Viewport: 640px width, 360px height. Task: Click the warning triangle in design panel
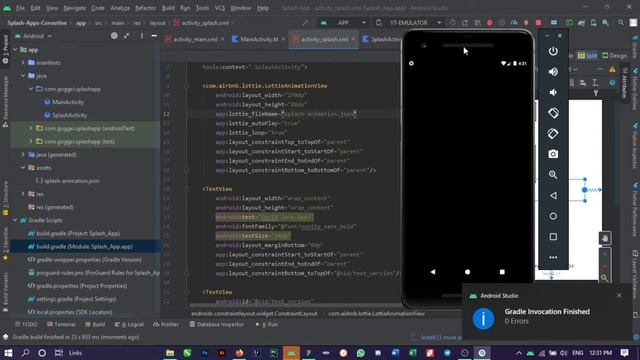point(612,69)
